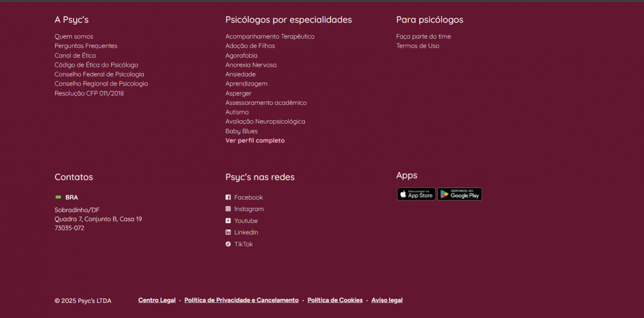Viewport: 644px width, 318px height.
Task: Open the Google Play download badge
Action: [x=459, y=194]
